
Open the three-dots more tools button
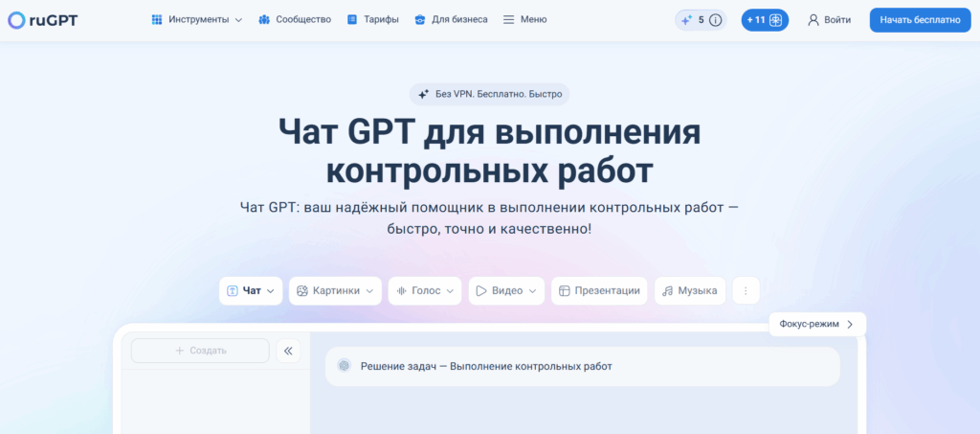tap(746, 291)
